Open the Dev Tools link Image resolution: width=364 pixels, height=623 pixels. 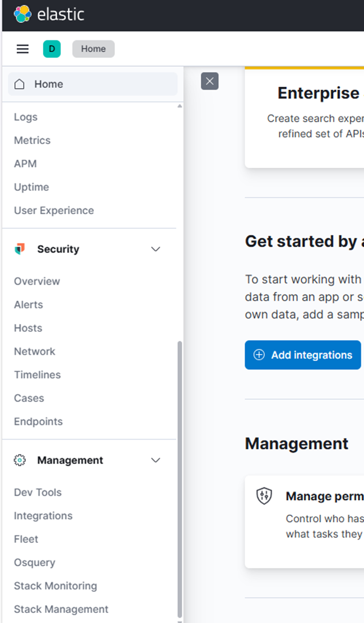38,492
